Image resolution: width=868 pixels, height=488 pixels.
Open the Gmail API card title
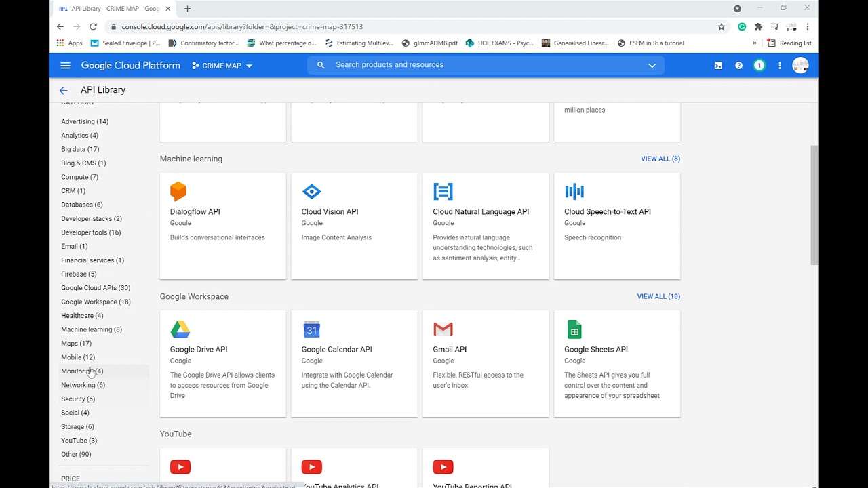pyautogui.click(x=450, y=350)
